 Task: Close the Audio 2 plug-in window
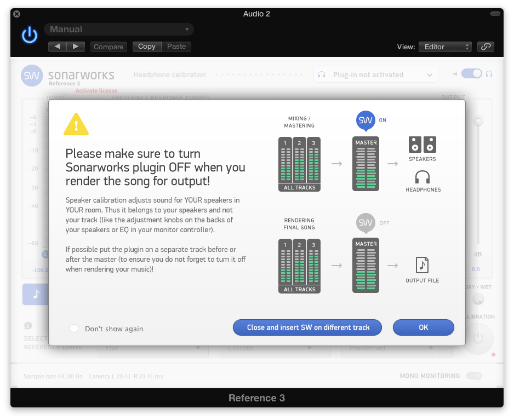click(x=17, y=14)
